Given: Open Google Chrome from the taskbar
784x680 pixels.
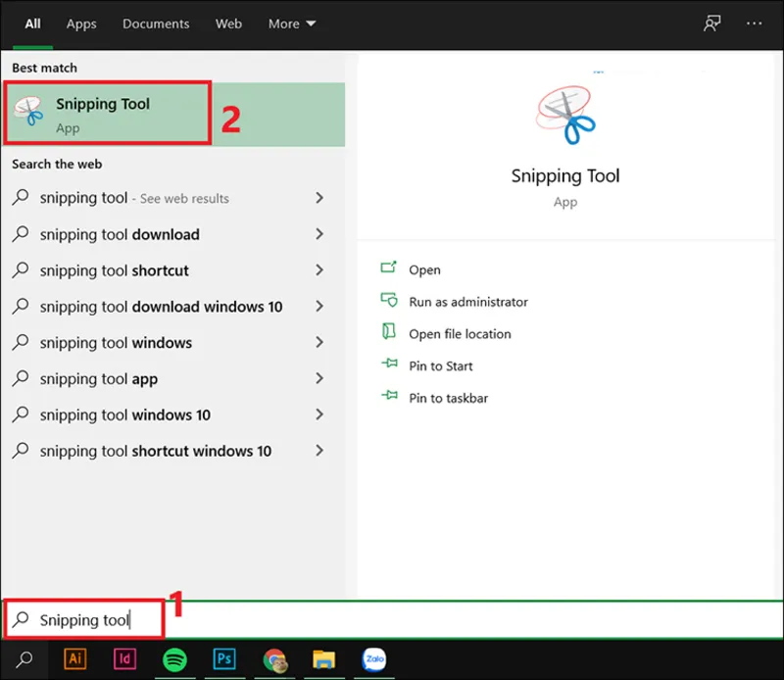Looking at the screenshot, I should click(274, 659).
